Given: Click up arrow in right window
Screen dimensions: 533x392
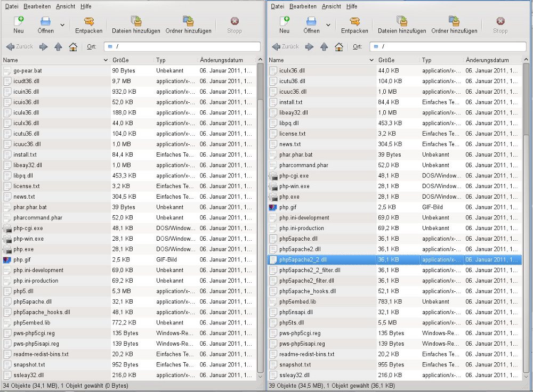Looking at the screenshot, I should pos(324,46).
